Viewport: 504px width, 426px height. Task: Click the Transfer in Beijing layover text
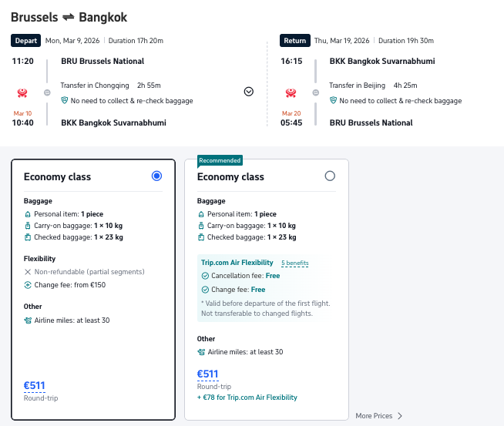pos(357,86)
